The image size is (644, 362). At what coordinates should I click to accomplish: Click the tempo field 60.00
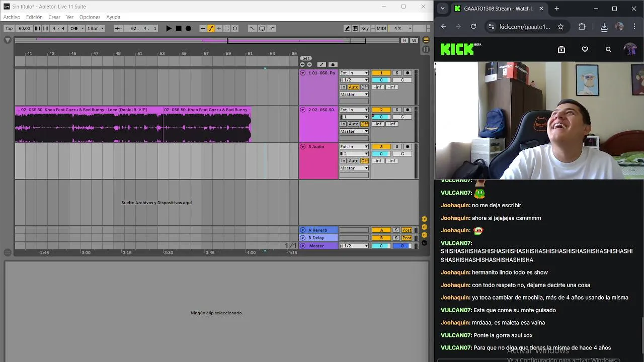click(24, 29)
